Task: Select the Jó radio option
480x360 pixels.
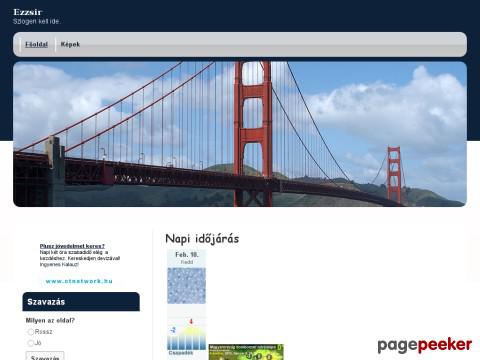Action: click(31, 343)
